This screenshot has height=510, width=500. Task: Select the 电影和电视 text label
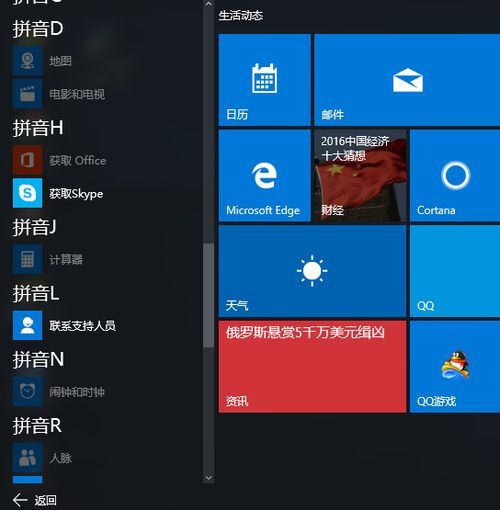pyautogui.click(x=77, y=94)
